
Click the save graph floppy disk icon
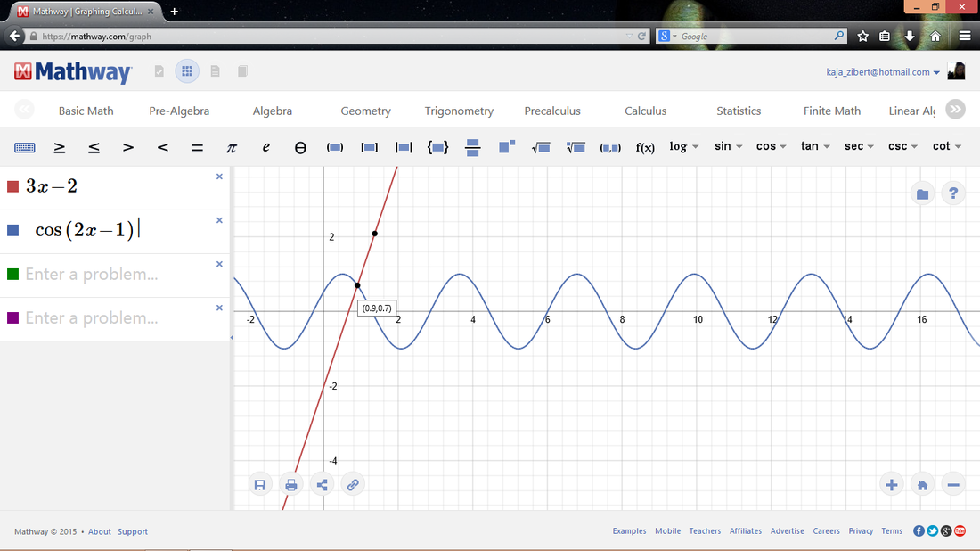pos(260,485)
